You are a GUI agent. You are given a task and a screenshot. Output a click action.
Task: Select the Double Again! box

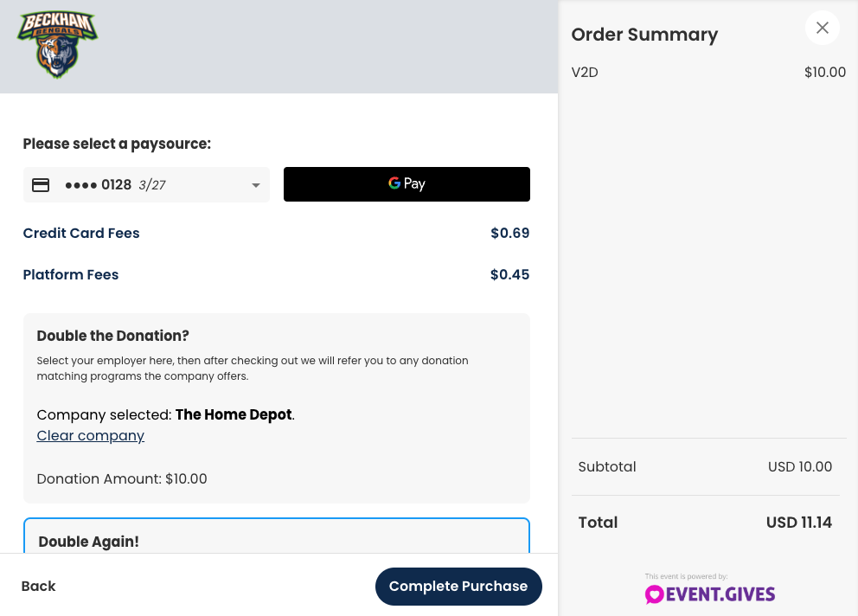(276, 536)
